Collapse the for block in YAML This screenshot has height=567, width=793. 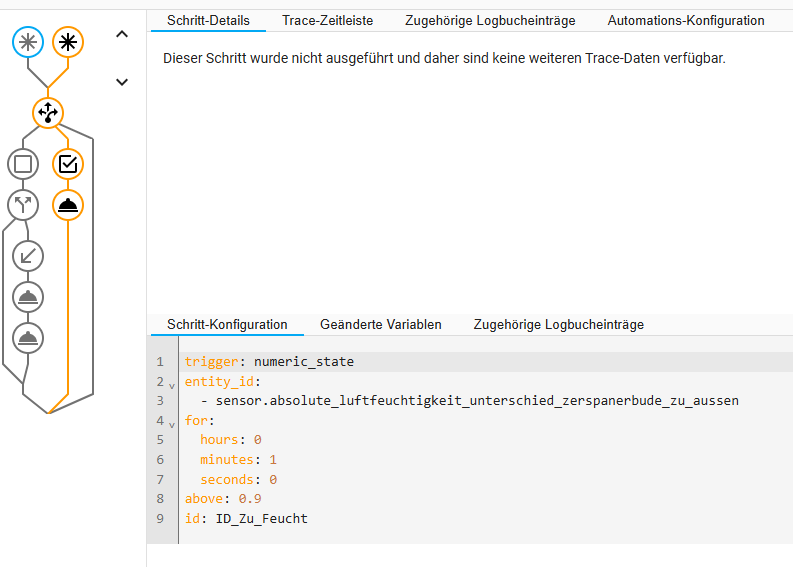pos(171,423)
